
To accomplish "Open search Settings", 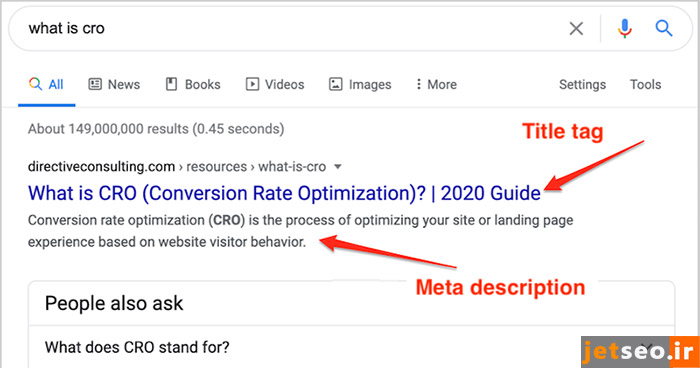I will coord(582,84).
